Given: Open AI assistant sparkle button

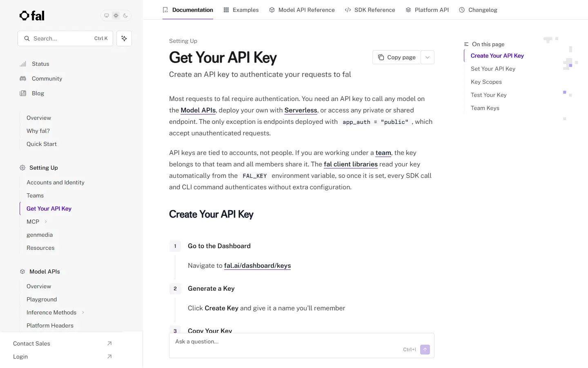Looking at the screenshot, I should pos(124,38).
